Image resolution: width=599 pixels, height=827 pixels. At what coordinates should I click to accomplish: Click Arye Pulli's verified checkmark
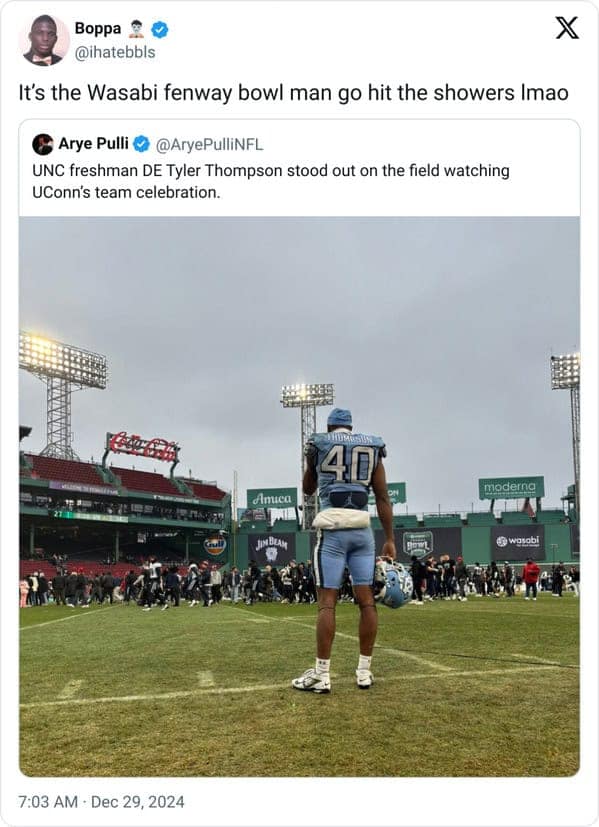[x=139, y=142]
